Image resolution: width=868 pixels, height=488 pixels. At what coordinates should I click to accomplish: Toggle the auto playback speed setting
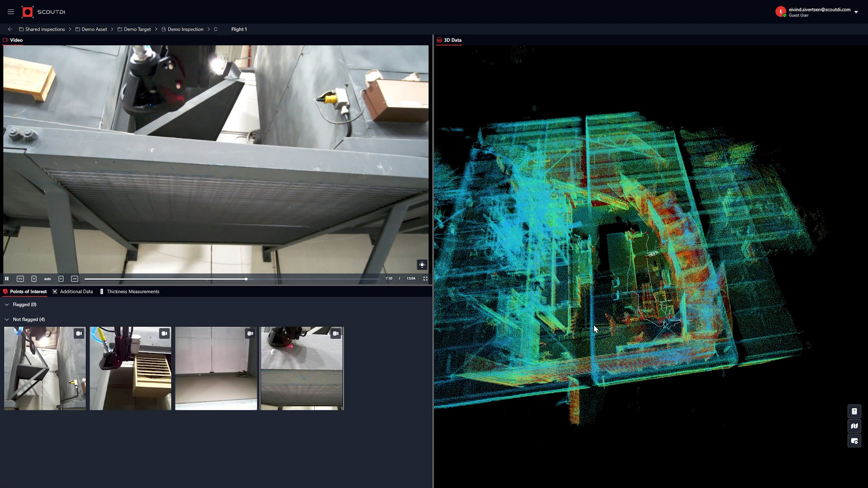click(47, 279)
